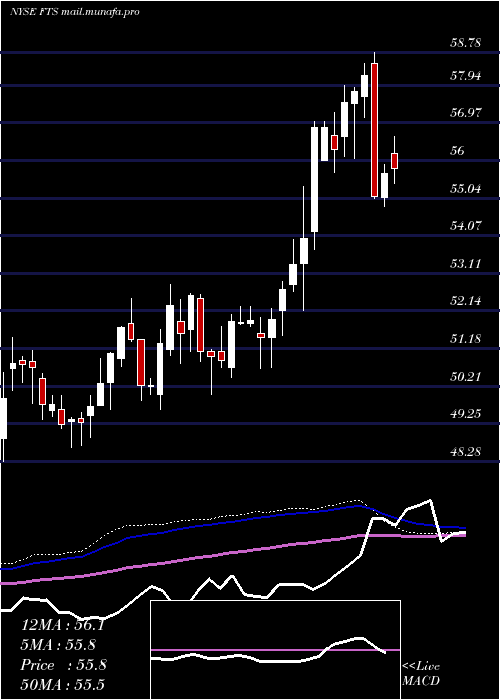Click the 58.78 price axis label

466,43
